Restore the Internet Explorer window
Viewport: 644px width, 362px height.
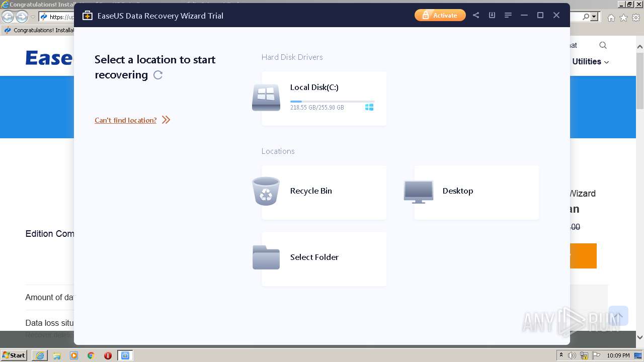tap(629, 4)
